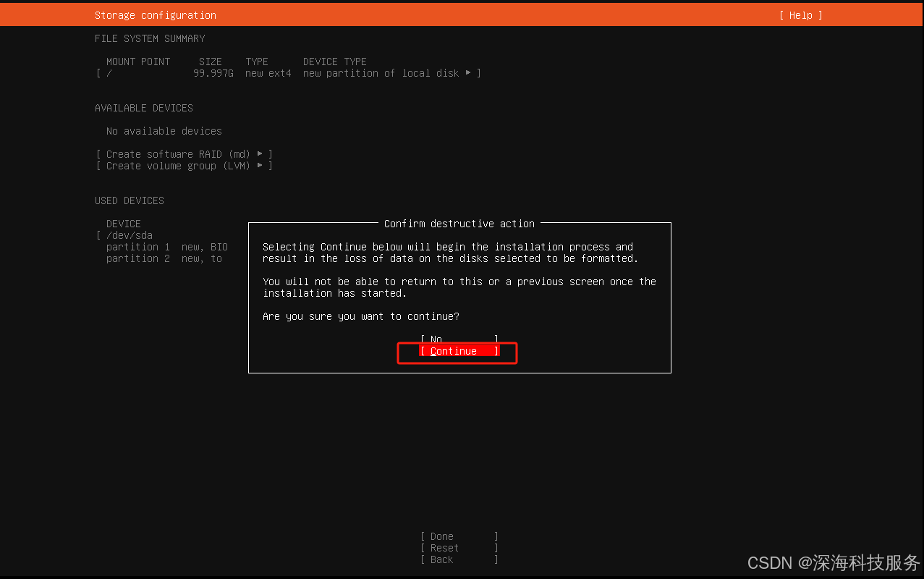Expand Create volume group (LVM) option
Image resolution: width=924 pixels, height=579 pixels.
pyautogui.click(x=185, y=166)
